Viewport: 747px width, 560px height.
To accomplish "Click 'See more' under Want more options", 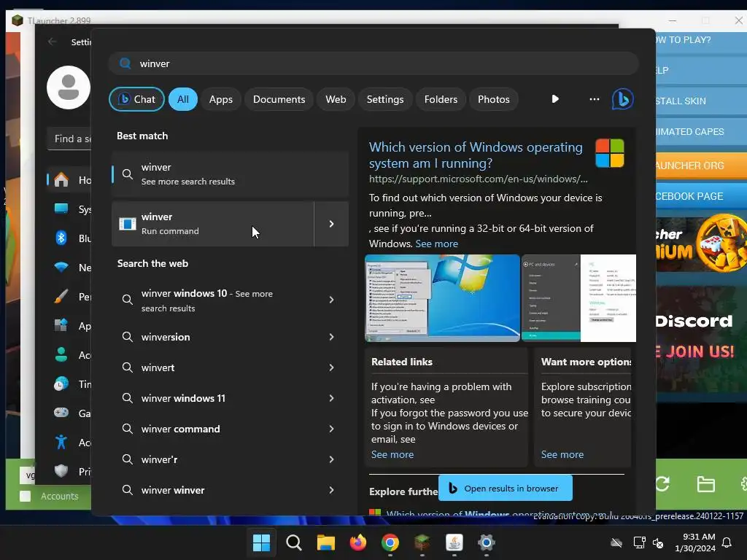I will click(562, 454).
